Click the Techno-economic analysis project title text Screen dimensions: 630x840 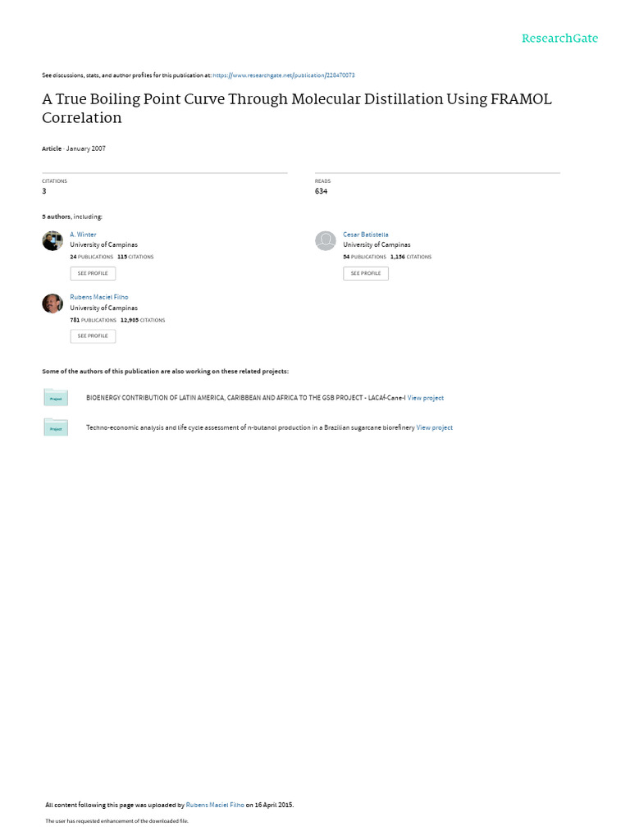pyautogui.click(x=250, y=427)
